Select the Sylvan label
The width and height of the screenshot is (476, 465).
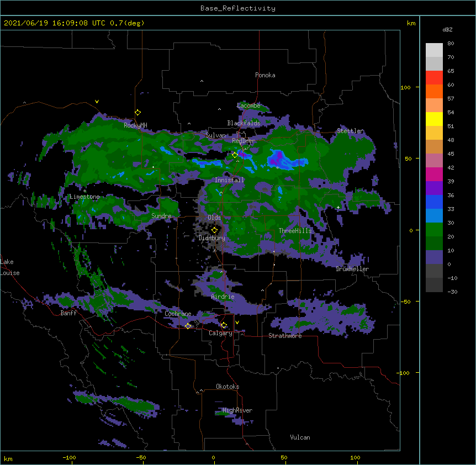215,135
